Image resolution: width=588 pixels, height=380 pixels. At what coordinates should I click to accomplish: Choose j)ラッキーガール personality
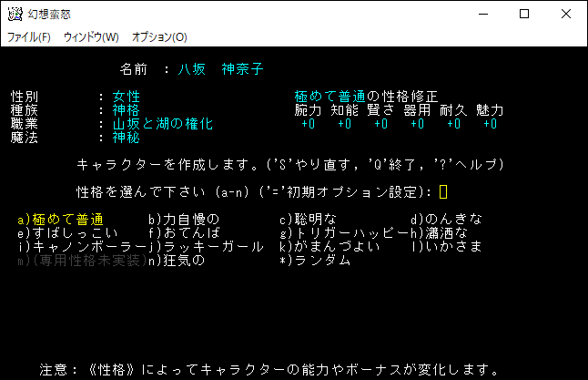(206, 247)
